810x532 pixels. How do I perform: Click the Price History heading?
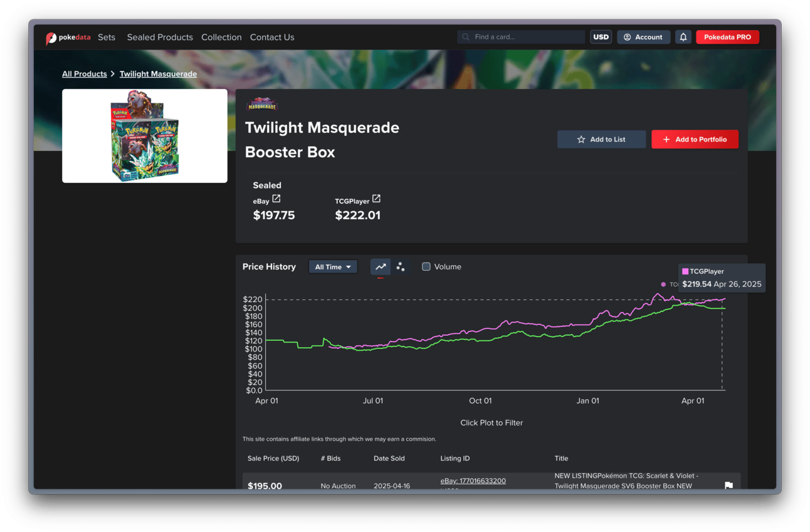(x=269, y=267)
